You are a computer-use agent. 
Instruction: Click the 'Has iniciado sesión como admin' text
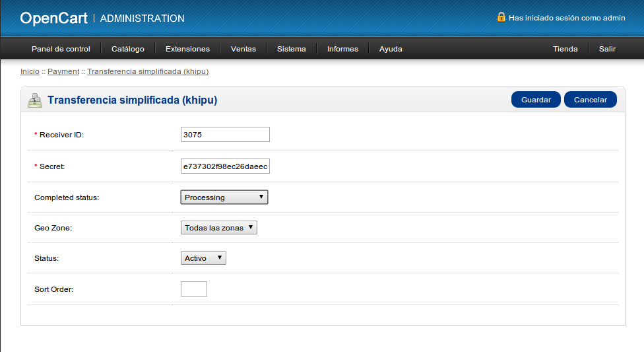(567, 18)
